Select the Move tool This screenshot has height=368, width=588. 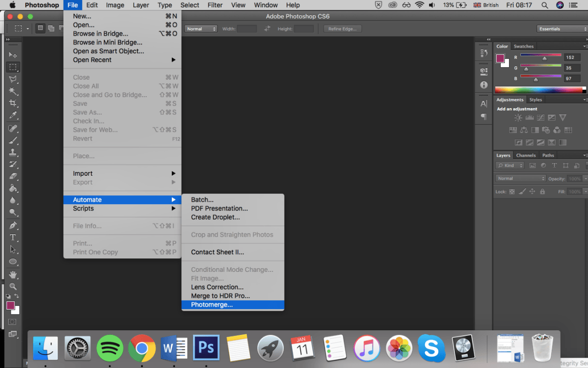tap(13, 55)
